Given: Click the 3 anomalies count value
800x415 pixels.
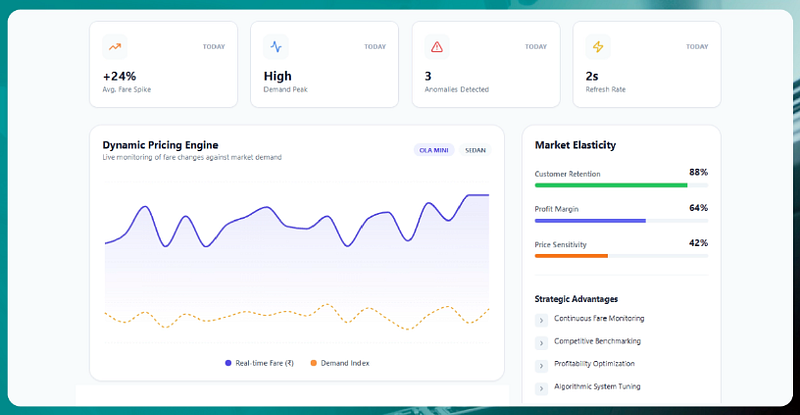Looking at the screenshot, I should (x=428, y=76).
